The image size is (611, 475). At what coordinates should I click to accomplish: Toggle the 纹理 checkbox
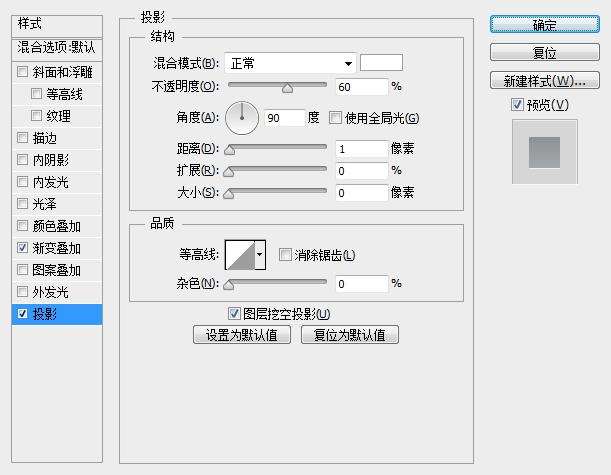[36, 115]
